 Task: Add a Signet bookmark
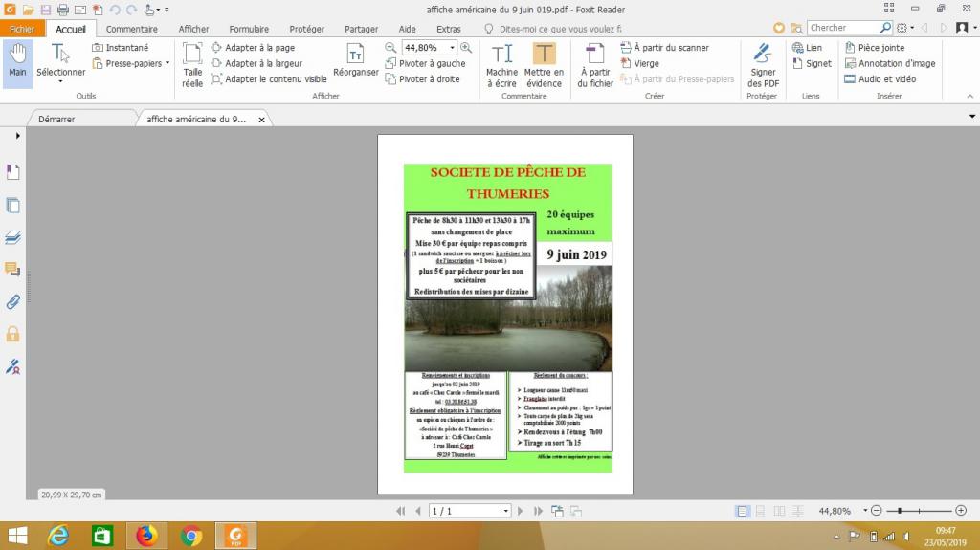point(812,63)
